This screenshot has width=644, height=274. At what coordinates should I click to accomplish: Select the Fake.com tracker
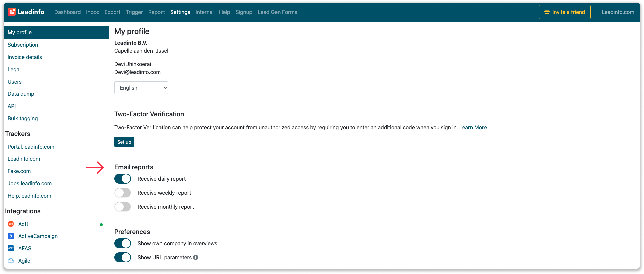coord(19,171)
